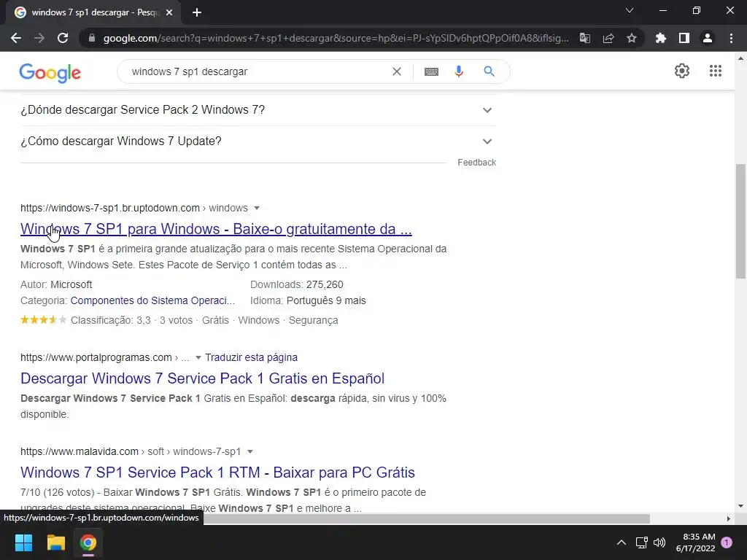Open the Extensions puzzle icon

(661, 38)
